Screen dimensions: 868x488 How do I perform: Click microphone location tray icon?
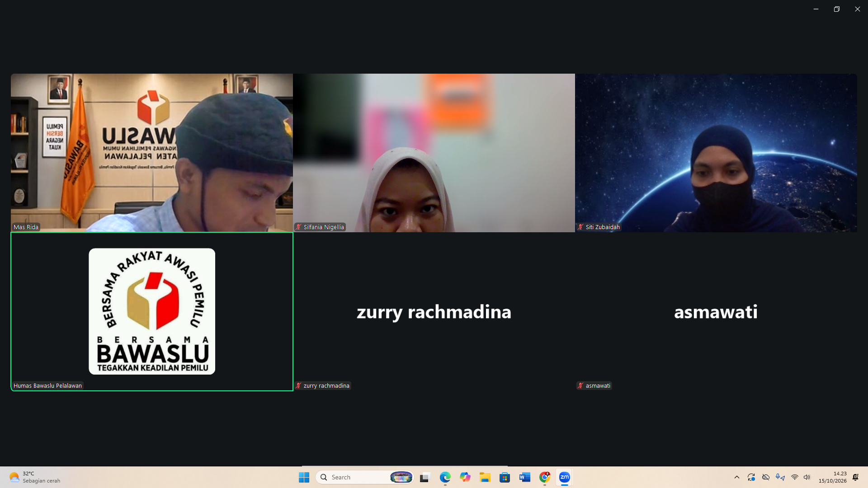(780, 477)
